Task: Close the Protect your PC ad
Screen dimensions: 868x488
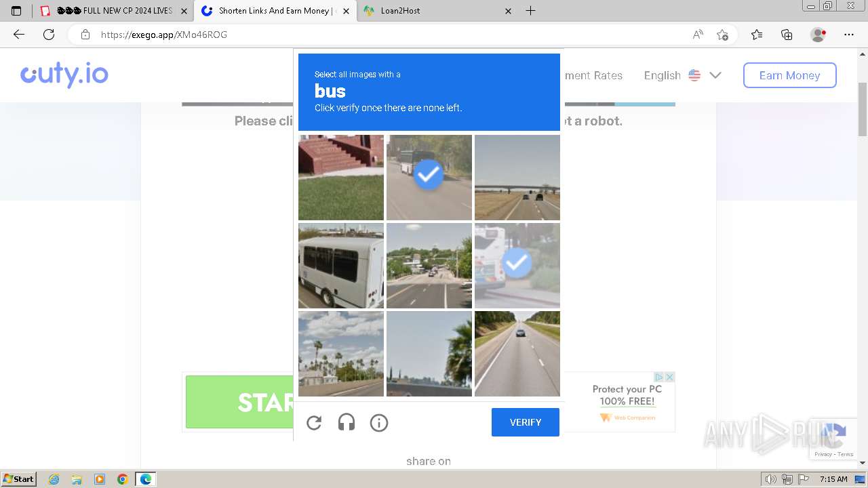Action: point(669,377)
